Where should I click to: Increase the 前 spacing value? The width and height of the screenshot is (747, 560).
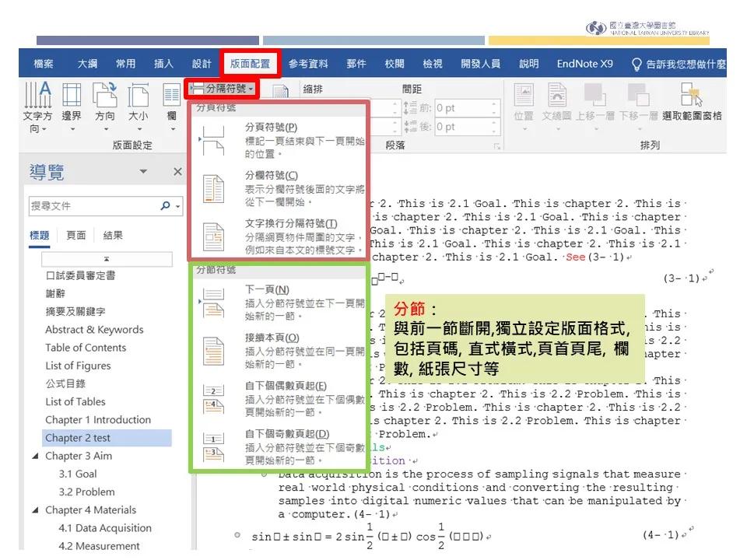point(494,104)
